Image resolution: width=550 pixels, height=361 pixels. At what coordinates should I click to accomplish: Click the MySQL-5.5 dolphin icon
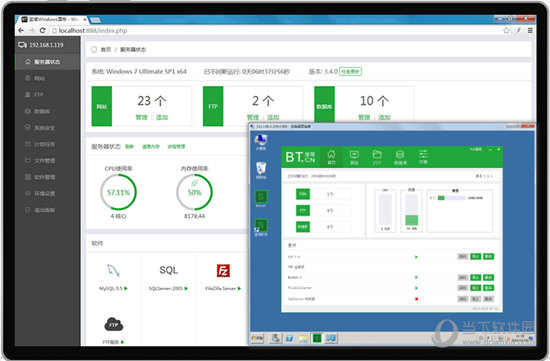(x=113, y=270)
